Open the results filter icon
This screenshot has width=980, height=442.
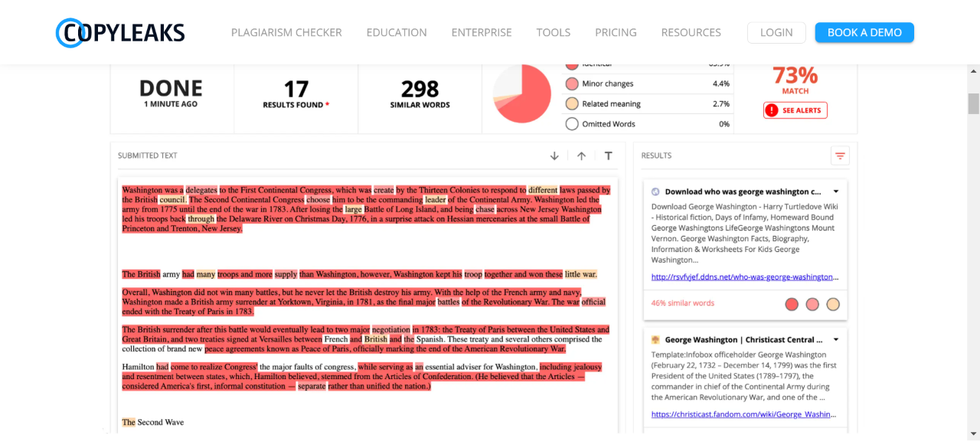[840, 156]
